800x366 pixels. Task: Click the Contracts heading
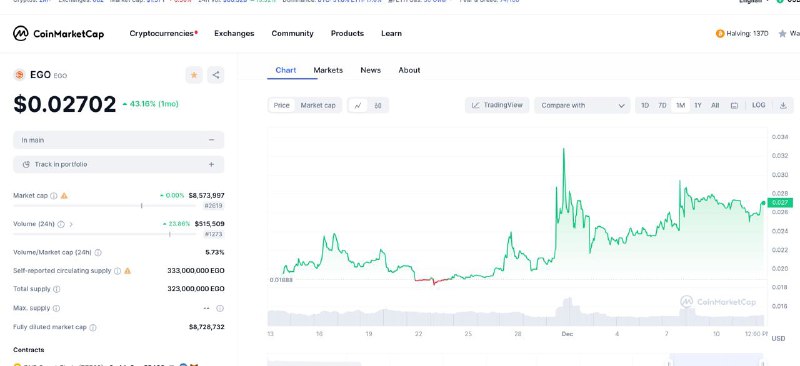tap(29, 350)
